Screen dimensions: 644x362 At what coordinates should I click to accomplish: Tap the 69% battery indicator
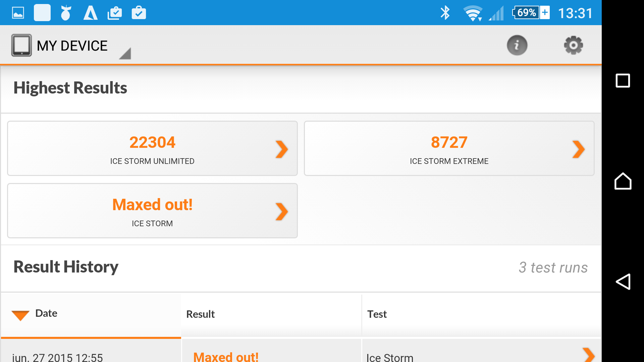click(531, 13)
